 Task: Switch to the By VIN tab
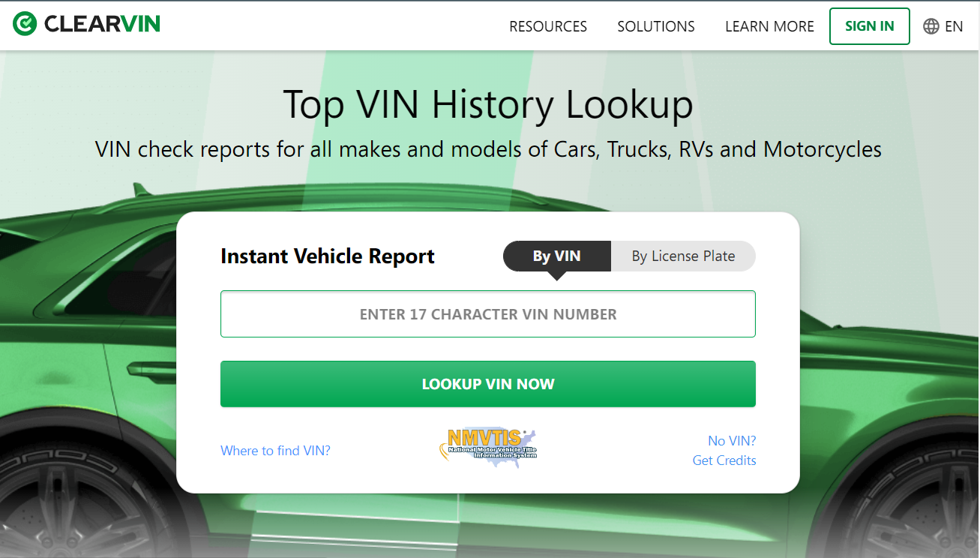click(557, 256)
